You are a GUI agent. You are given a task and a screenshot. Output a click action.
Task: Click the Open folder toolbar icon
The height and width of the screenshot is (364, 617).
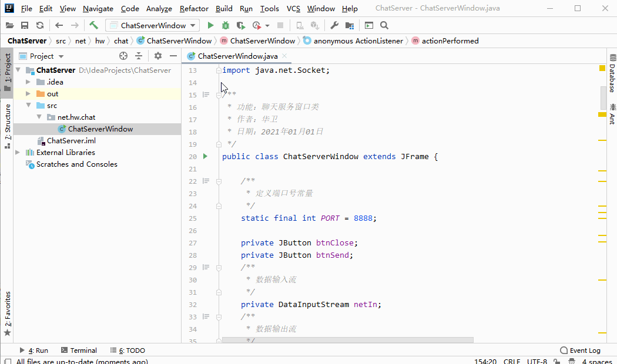click(10, 26)
